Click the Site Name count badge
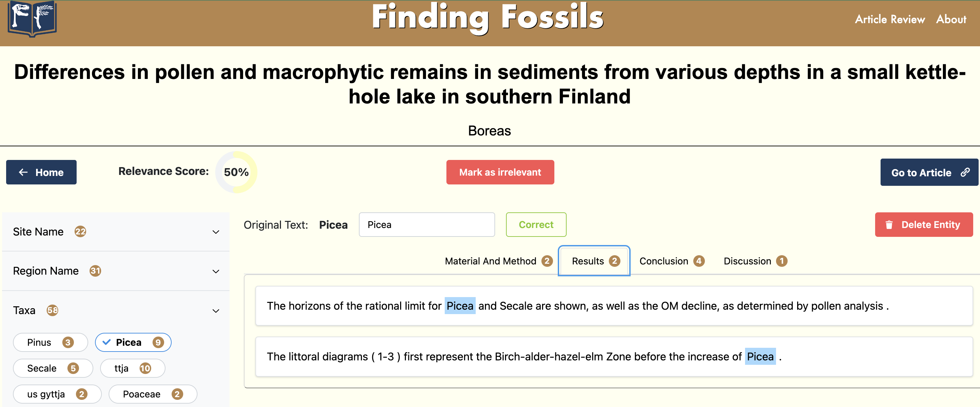The image size is (980, 407). (80, 231)
